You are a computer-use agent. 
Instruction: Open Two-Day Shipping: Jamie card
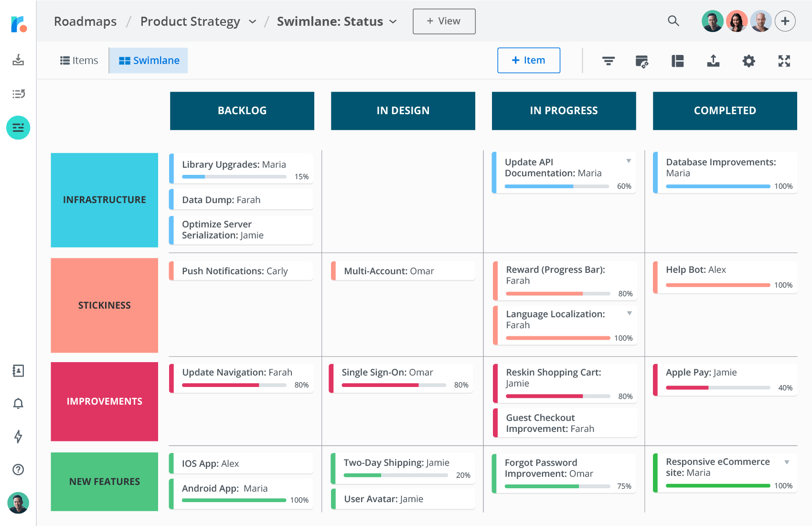click(403, 468)
